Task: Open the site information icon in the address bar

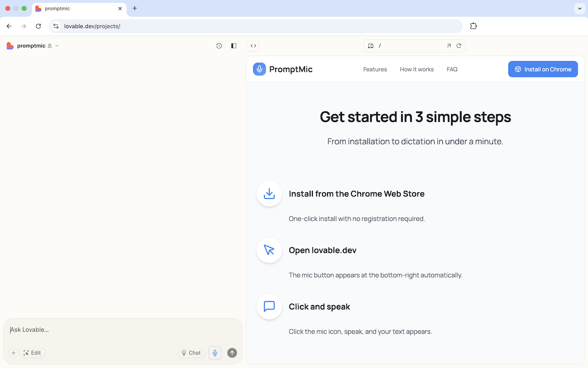Action: (x=56, y=26)
